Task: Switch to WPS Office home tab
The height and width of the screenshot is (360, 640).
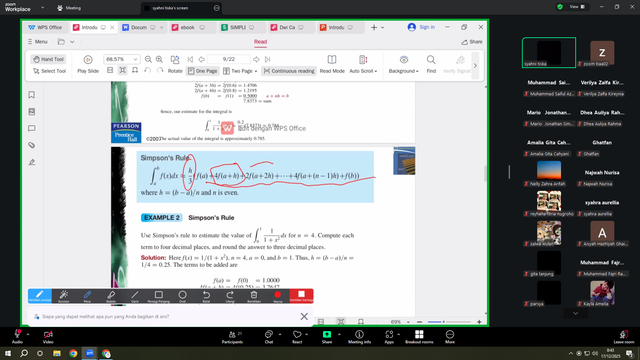Action: 45,27
